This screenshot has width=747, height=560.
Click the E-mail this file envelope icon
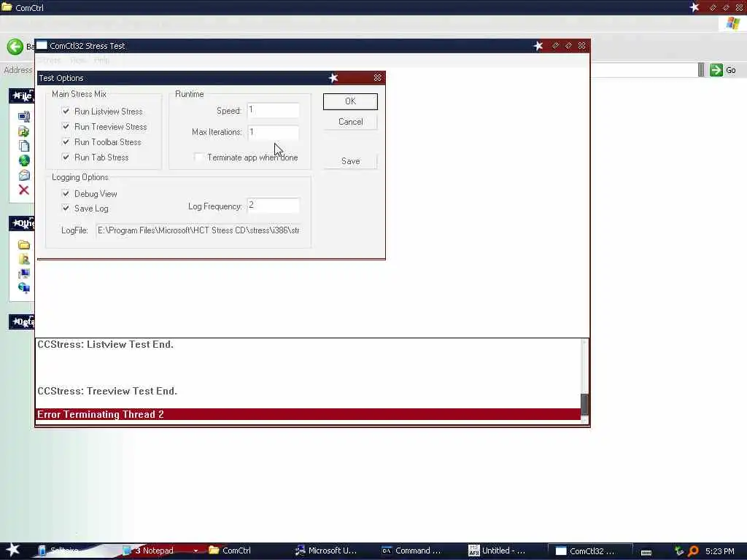(x=24, y=175)
